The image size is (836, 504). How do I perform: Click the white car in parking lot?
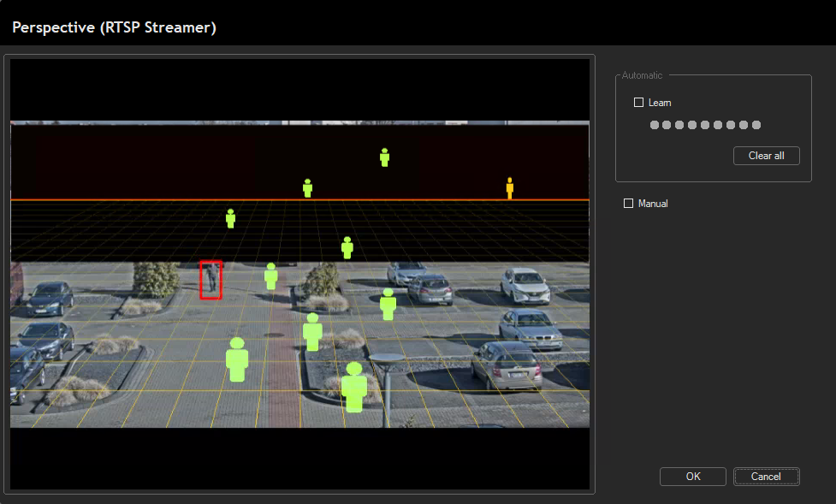525,285
